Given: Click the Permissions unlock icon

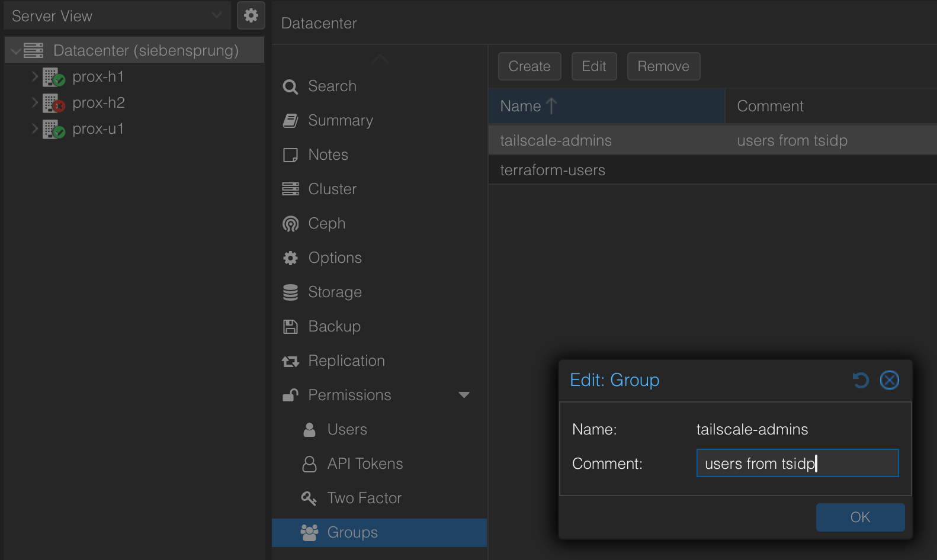Looking at the screenshot, I should pyautogui.click(x=290, y=395).
